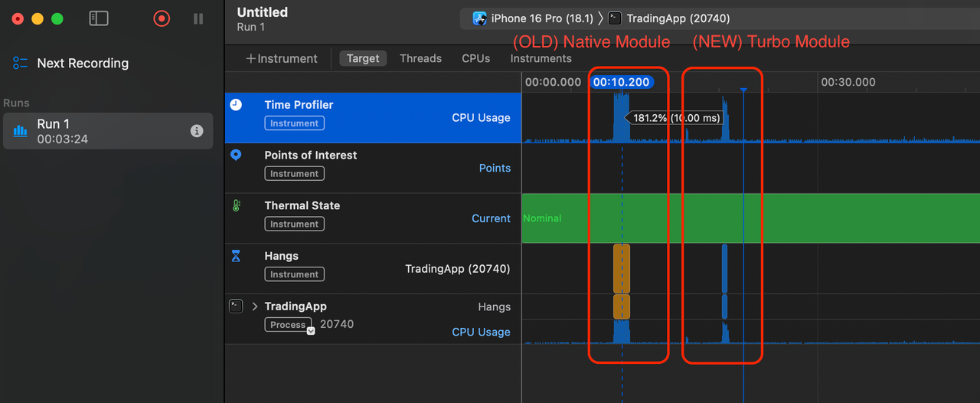This screenshot has height=403, width=980.
Task: Click the Hangs label in the TradingApp row
Action: 494,306
